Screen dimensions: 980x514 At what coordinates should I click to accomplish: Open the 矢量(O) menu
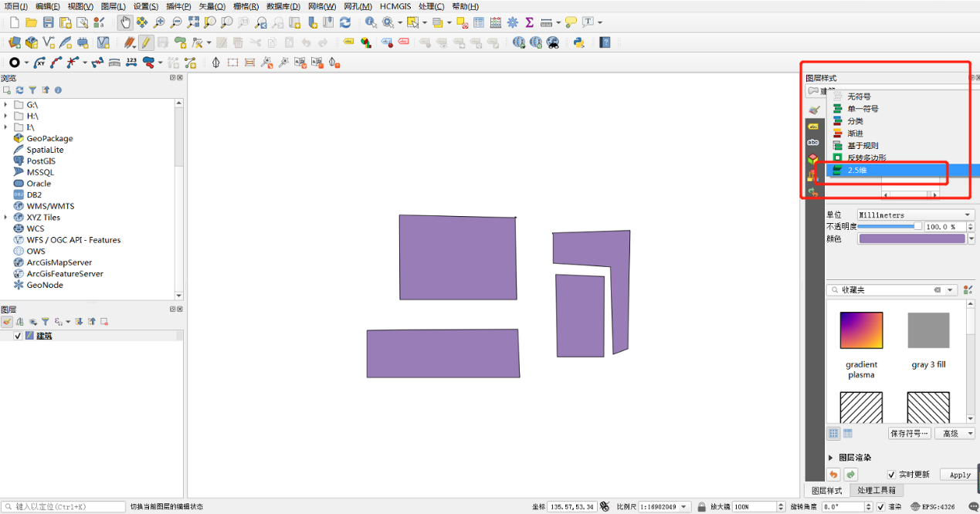pos(212,6)
